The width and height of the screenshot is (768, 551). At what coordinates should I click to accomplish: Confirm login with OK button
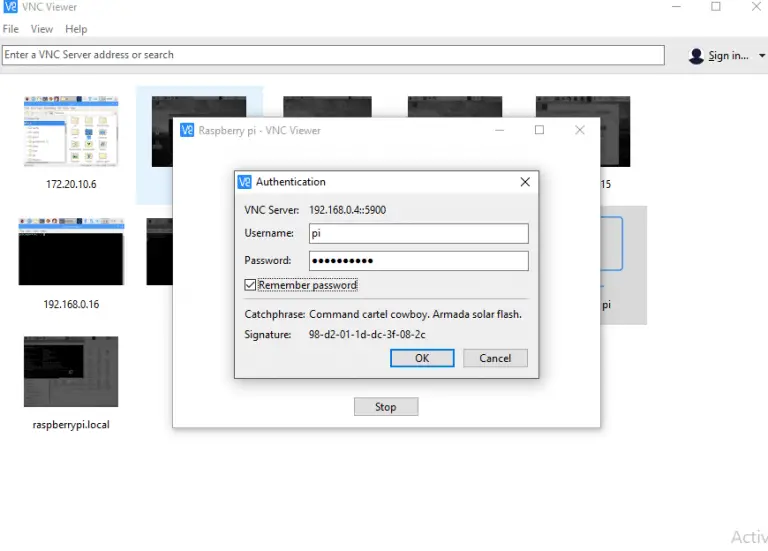[x=422, y=358]
